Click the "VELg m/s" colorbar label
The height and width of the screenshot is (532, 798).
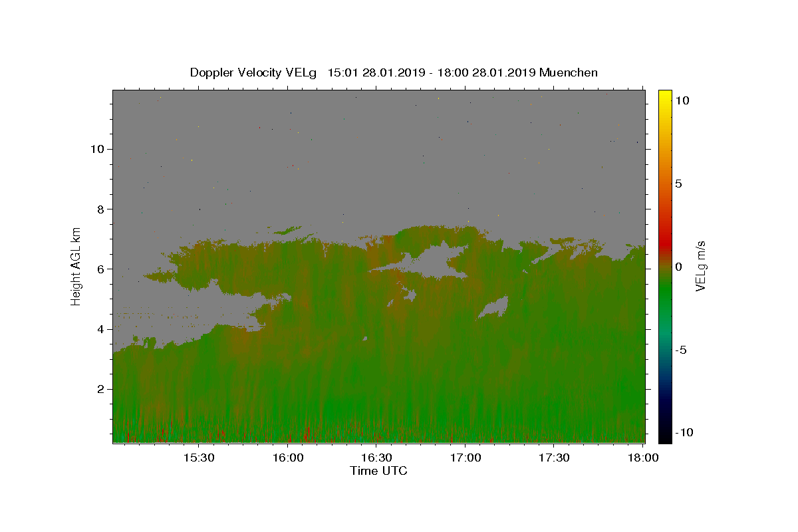click(x=700, y=267)
